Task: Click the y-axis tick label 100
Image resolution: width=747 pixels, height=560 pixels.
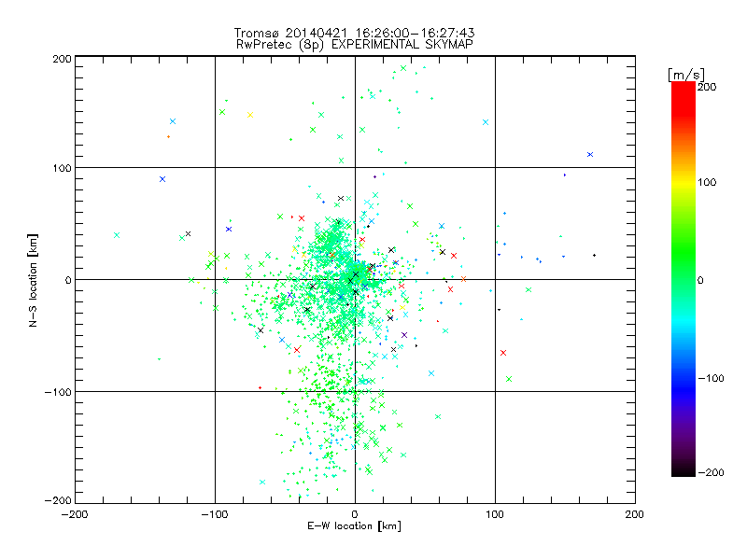Action: click(x=62, y=168)
